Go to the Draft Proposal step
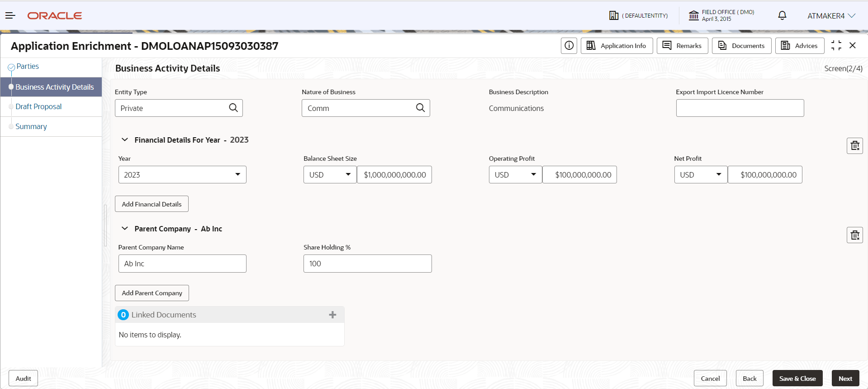The image size is (868, 389). tap(38, 107)
